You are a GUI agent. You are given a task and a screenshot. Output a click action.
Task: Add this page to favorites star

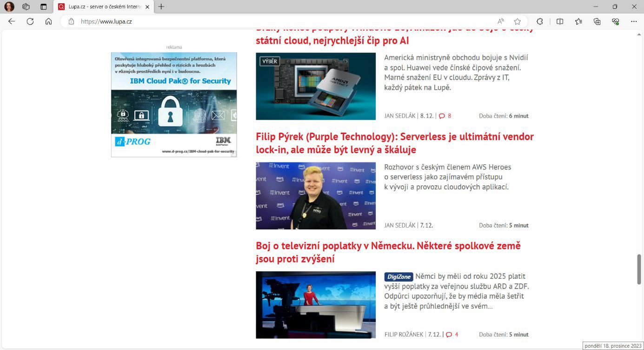click(517, 21)
